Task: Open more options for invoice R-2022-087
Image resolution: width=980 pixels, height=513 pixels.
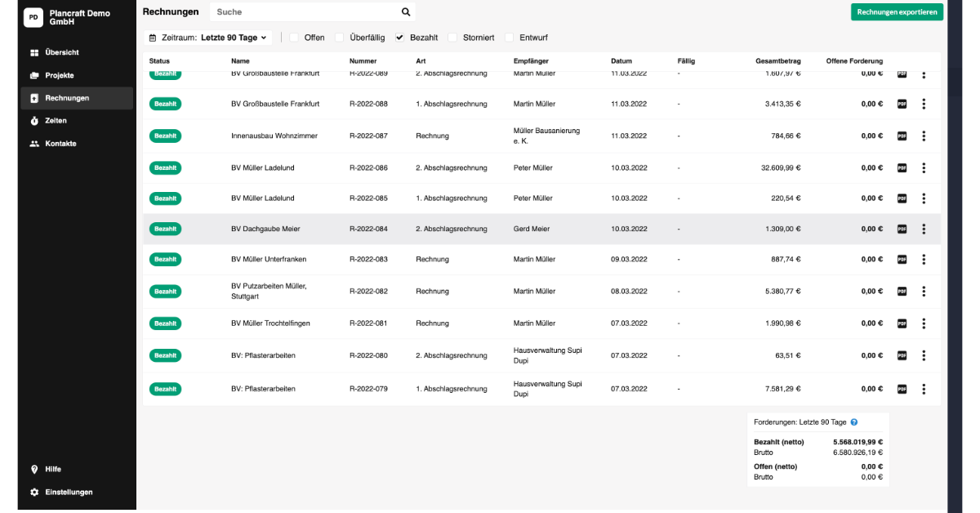Action: pyautogui.click(x=924, y=136)
